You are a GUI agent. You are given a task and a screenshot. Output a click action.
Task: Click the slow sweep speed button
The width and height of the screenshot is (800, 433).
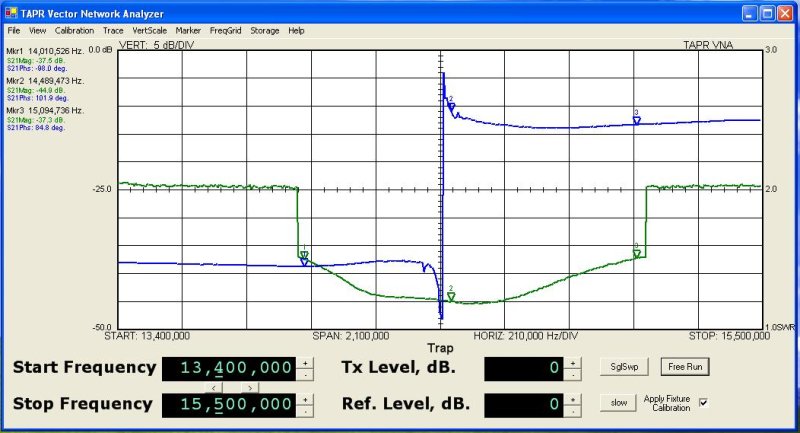click(x=619, y=403)
